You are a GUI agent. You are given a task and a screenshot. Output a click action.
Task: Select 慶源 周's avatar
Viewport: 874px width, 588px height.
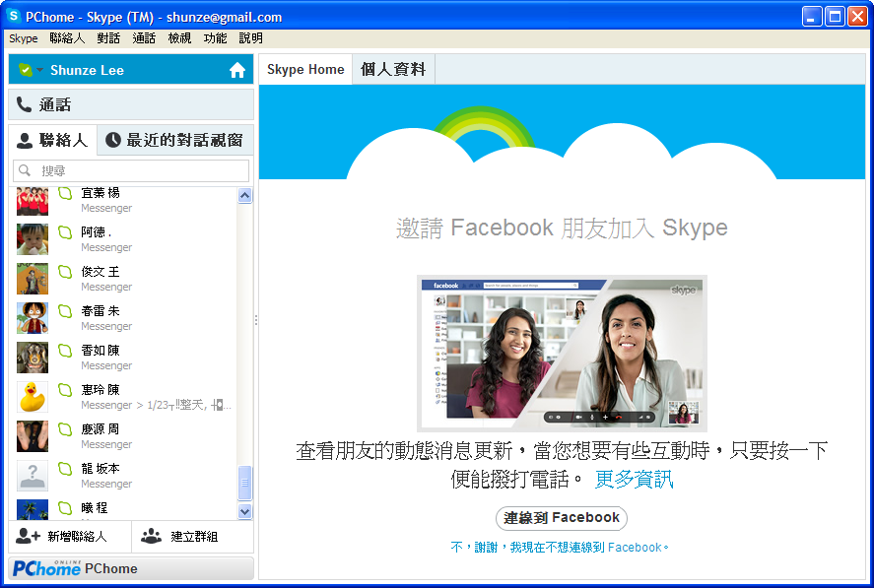coord(33,436)
